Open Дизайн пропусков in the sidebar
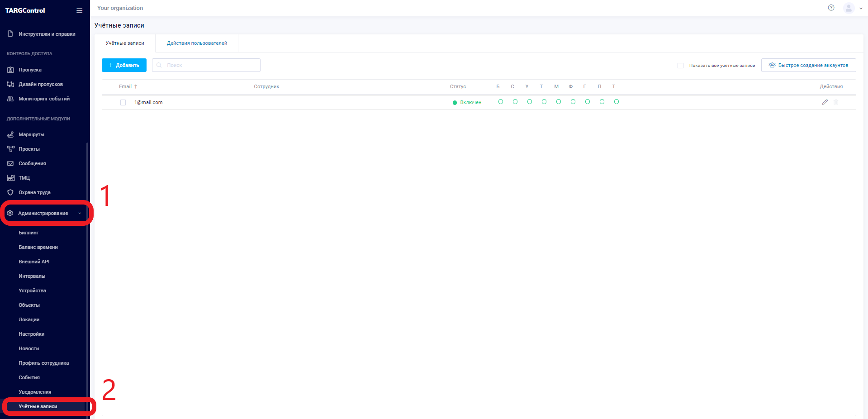 (x=40, y=84)
